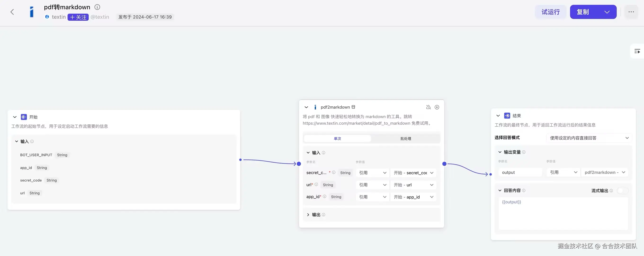The width and height of the screenshot is (644, 256).
Task: Select the 单次 tab
Action: [x=337, y=139]
